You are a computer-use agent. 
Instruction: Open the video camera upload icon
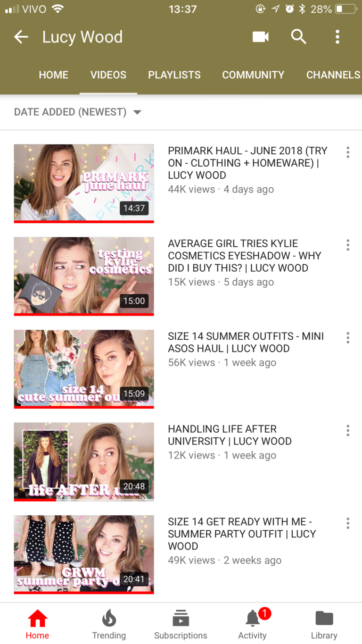pyautogui.click(x=261, y=37)
